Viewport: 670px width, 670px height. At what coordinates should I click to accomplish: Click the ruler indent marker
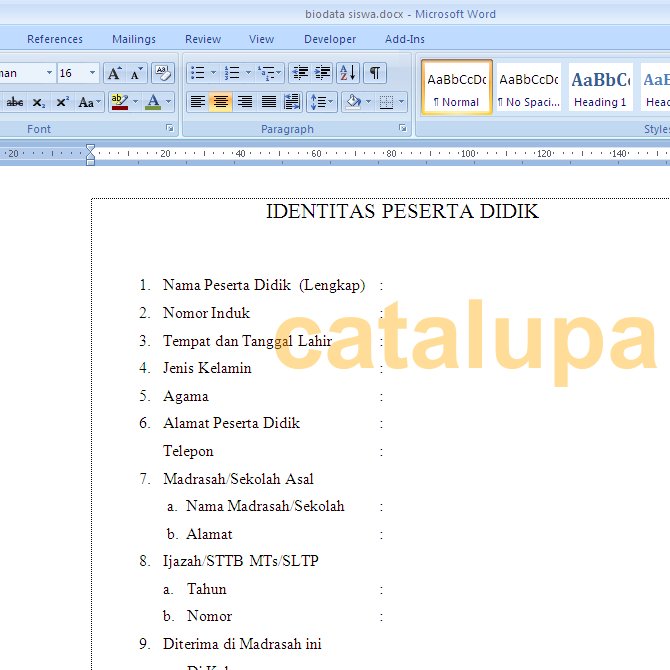pyautogui.click(x=90, y=154)
